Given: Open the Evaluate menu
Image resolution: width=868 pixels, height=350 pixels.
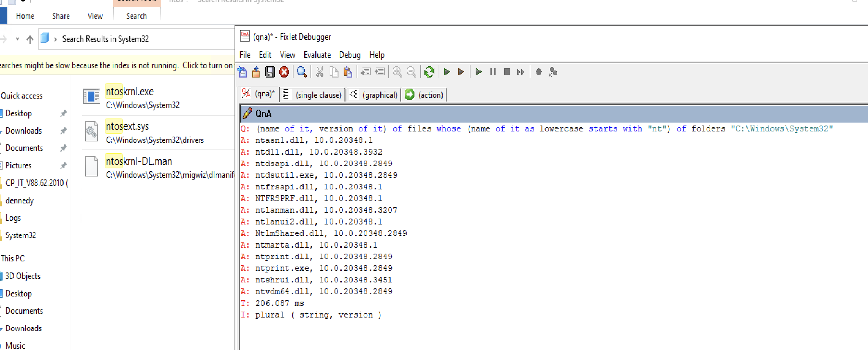Looking at the screenshot, I should pyautogui.click(x=317, y=55).
